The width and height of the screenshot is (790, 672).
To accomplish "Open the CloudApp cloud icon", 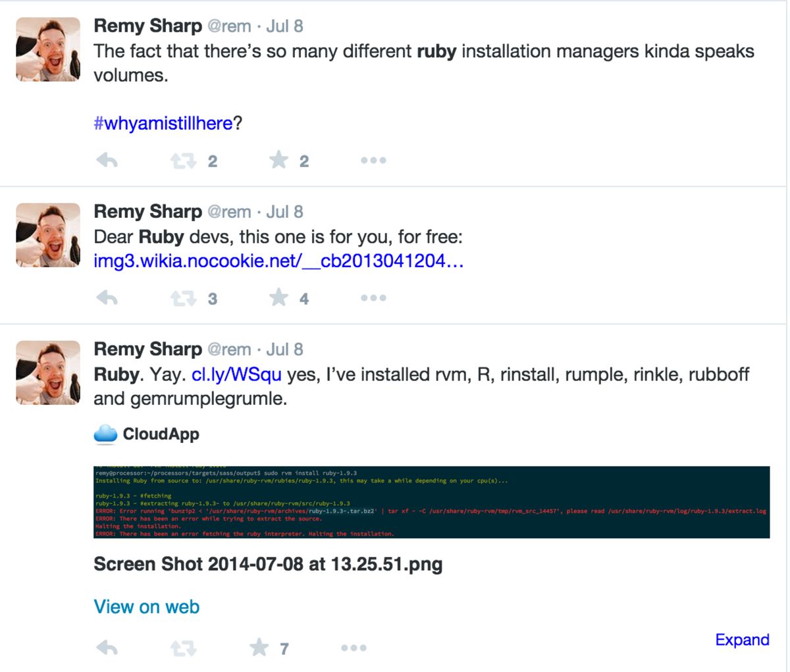I will click(x=105, y=434).
